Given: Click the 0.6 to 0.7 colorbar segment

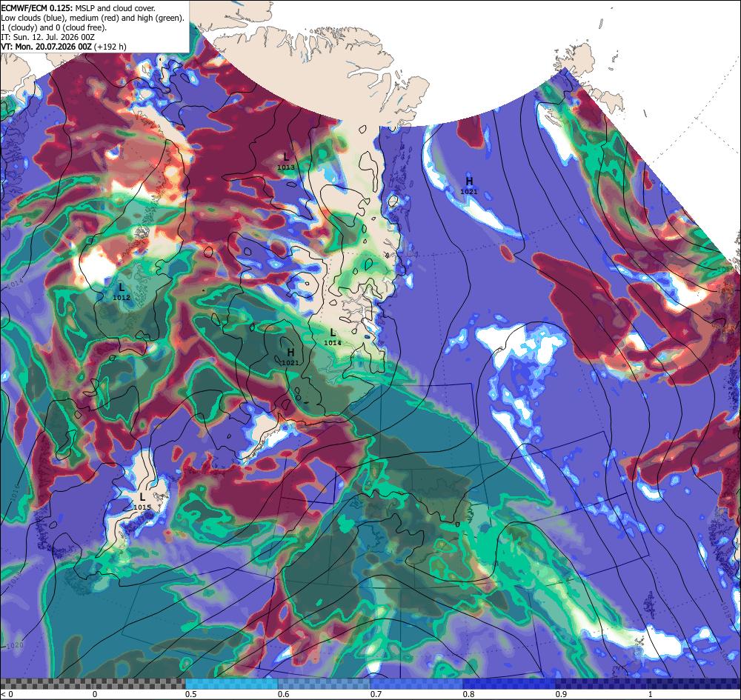Looking at the screenshot, I should click(x=325, y=684).
